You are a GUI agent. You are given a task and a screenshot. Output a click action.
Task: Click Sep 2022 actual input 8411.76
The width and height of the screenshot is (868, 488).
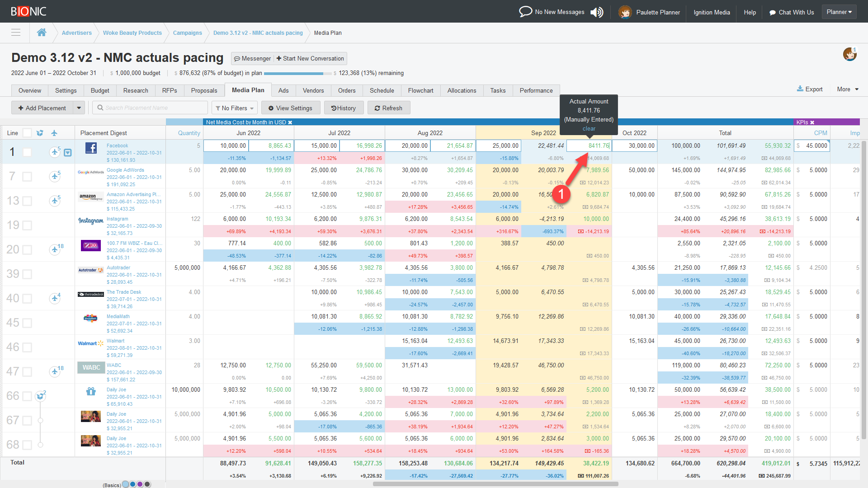(589, 146)
